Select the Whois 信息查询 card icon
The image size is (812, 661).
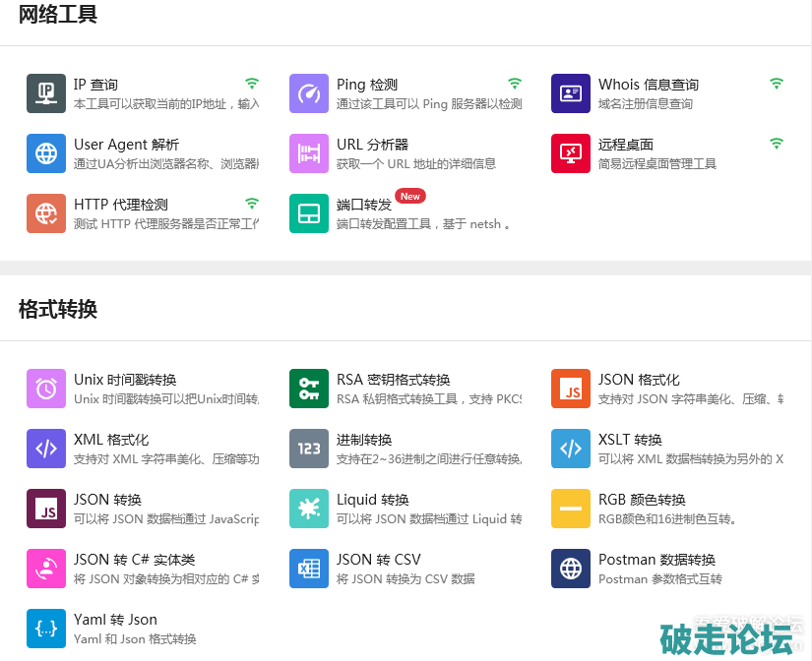point(571,93)
